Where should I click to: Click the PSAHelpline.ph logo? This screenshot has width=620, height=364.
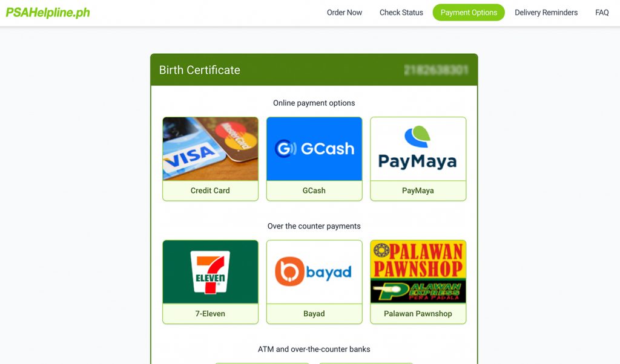[48, 13]
